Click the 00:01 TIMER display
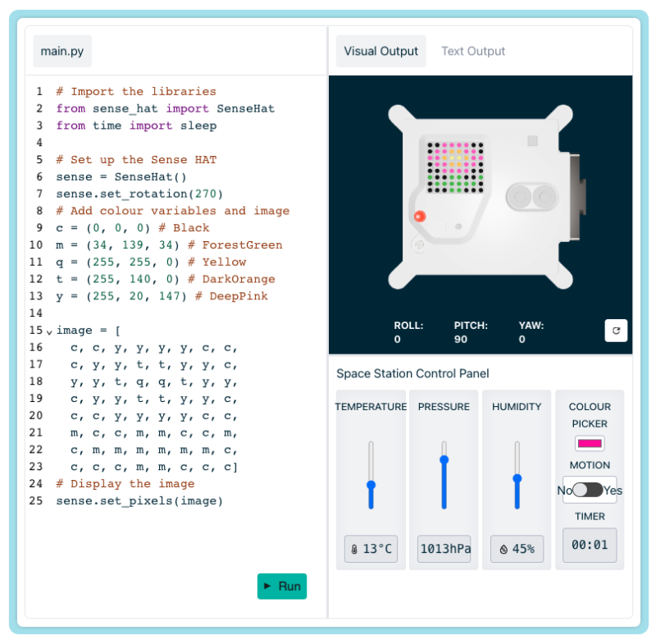 [590, 545]
